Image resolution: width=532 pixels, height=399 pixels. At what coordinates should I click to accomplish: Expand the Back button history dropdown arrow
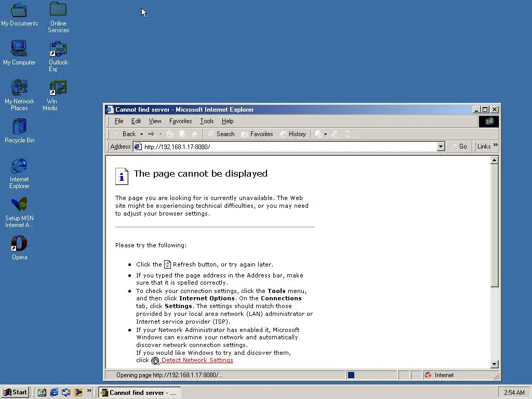(141, 135)
